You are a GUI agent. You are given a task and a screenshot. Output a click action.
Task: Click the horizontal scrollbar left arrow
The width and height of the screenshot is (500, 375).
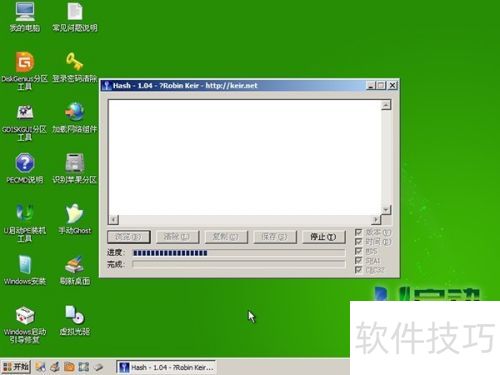pos(114,220)
